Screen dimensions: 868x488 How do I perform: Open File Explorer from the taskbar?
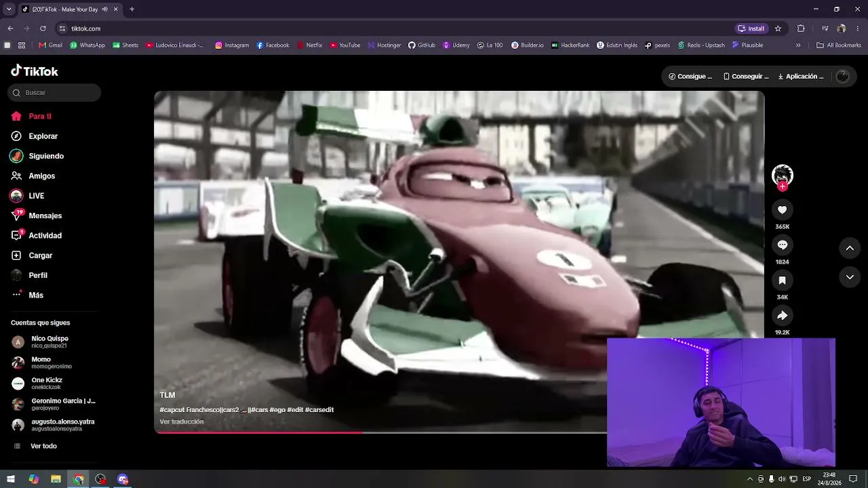[x=56, y=479]
